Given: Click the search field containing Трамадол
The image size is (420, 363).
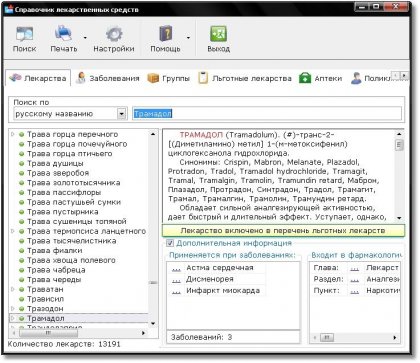Looking at the screenshot, I should click(267, 114).
